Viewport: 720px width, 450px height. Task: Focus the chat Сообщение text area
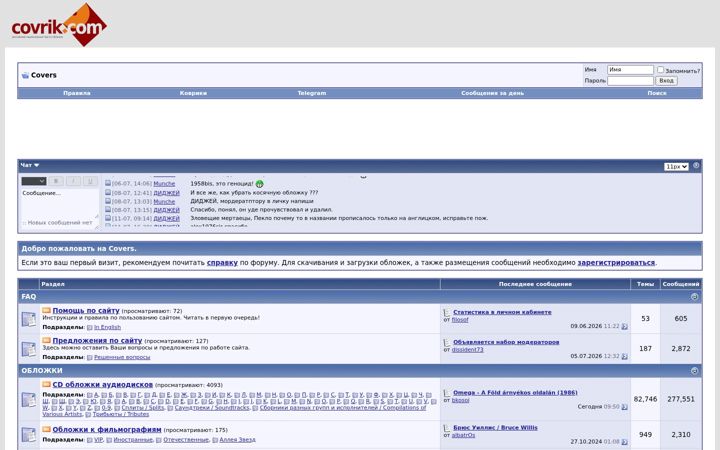[x=60, y=203]
